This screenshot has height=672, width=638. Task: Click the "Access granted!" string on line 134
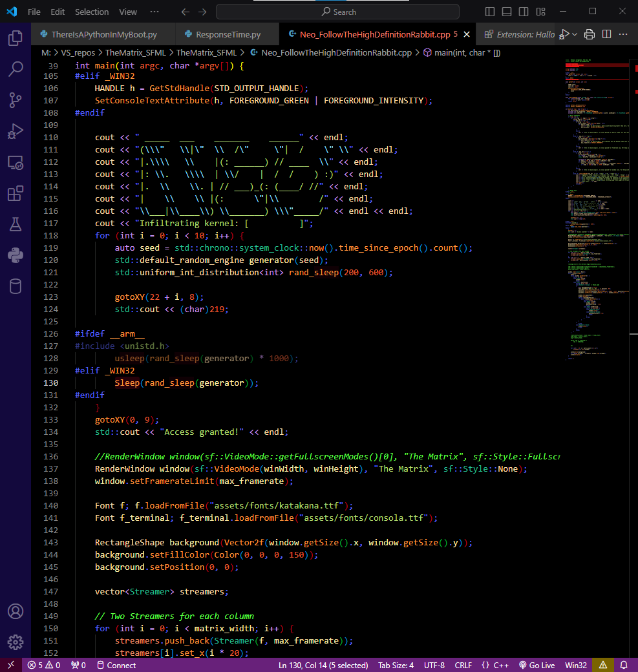tap(202, 432)
